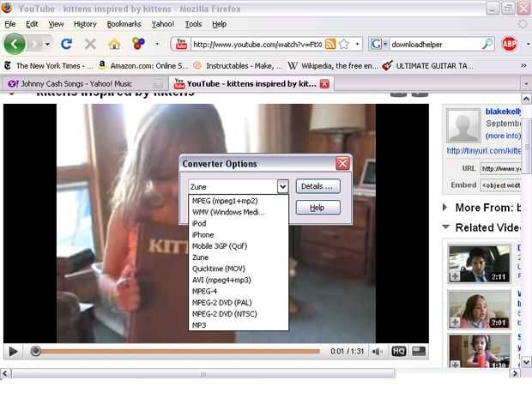Expand the More From section
Screen dimensions: 532x399
pos(445,207)
